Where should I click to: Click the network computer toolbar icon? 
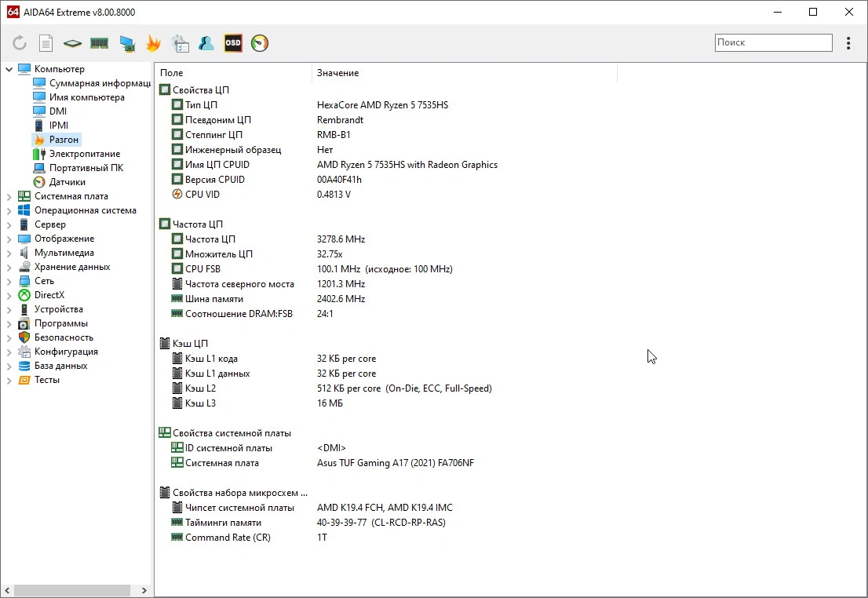click(127, 43)
